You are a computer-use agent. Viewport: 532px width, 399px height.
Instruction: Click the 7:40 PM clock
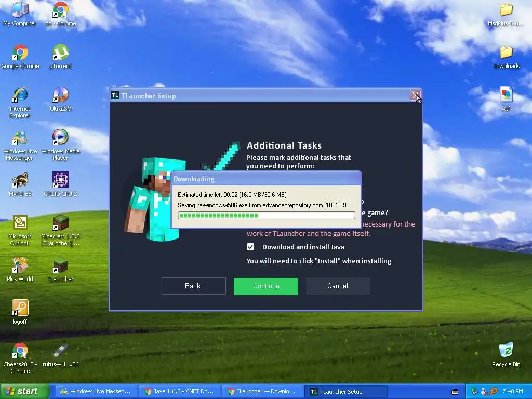click(512, 392)
